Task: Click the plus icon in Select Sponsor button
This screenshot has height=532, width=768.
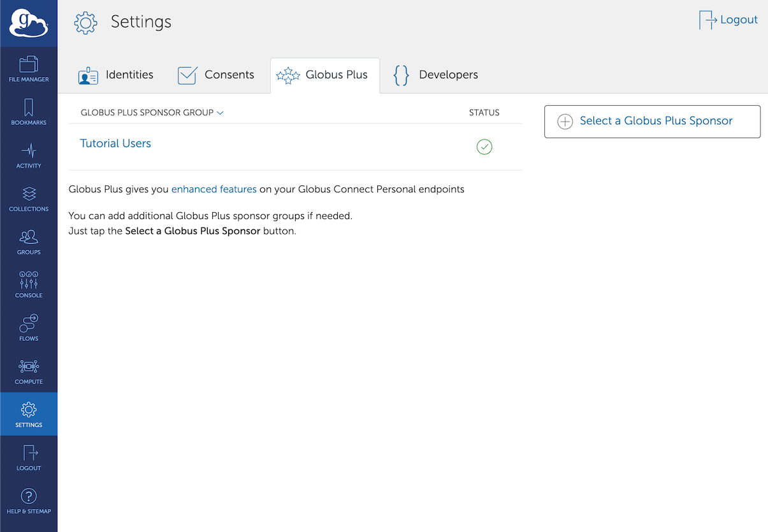Action: 565,122
